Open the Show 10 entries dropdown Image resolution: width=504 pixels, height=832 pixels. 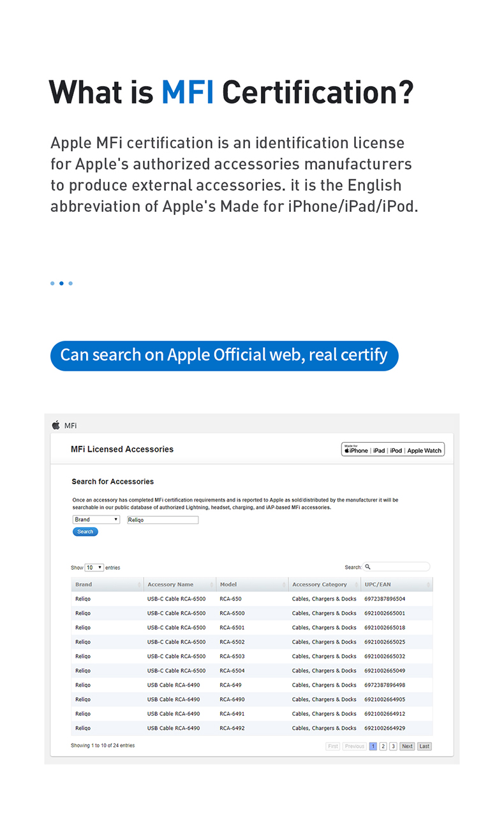click(94, 567)
